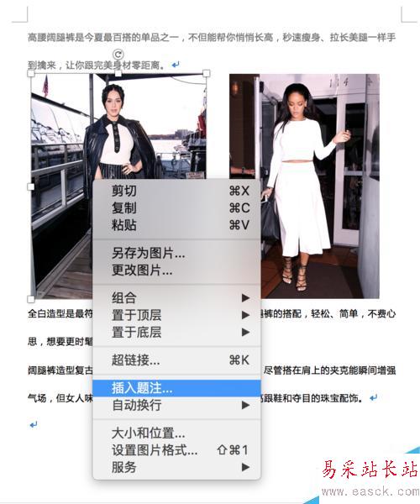420x504 pixels.
Task: Expand the 自动换行 submenu
Action: pos(176,405)
